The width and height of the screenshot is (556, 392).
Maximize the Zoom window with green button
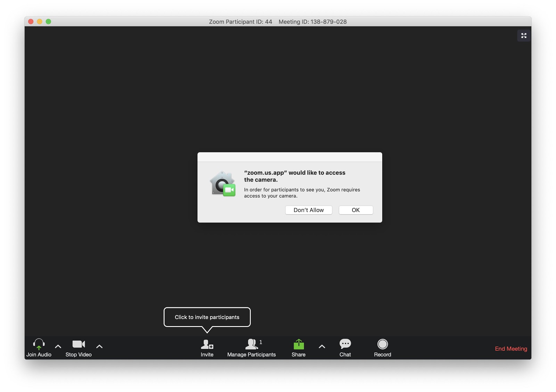(x=49, y=22)
